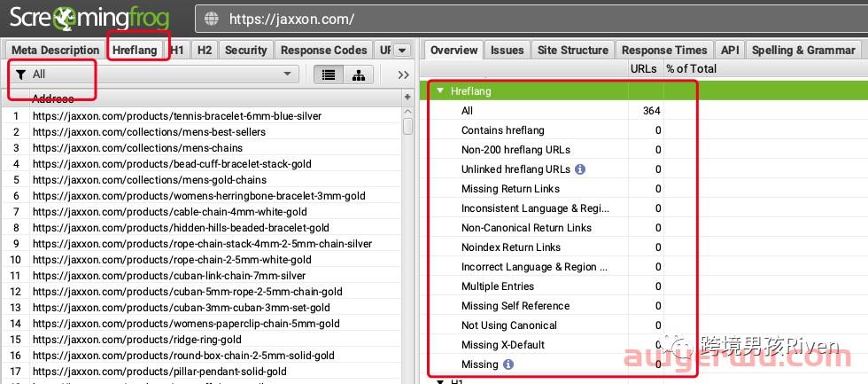Select row cable-chain-4mm-white-gold
Viewport: 868px width, 384px height.
pyautogui.click(x=202, y=212)
